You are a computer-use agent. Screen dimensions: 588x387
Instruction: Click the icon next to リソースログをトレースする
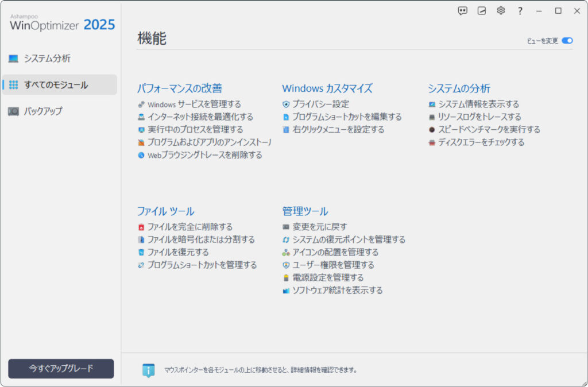tap(432, 117)
